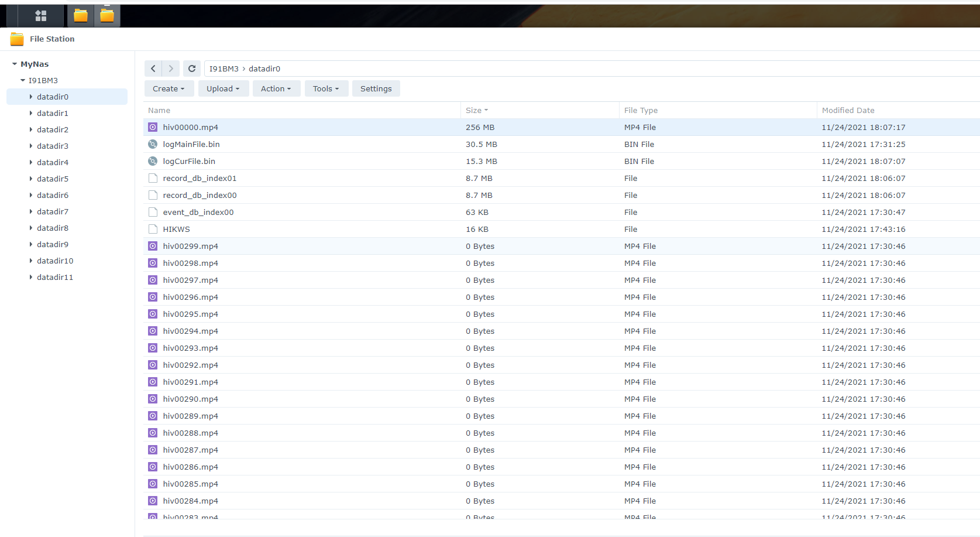Expand the datadir5 folder arrow

pyautogui.click(x=31, y=179)
